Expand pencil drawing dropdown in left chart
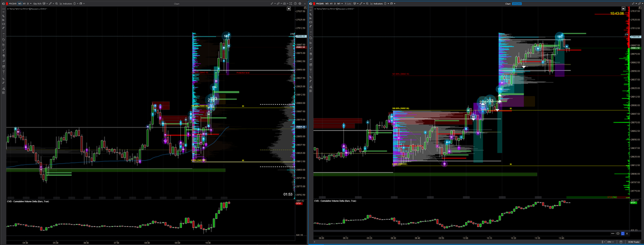644x245 pixels. (x=53, y=3)
